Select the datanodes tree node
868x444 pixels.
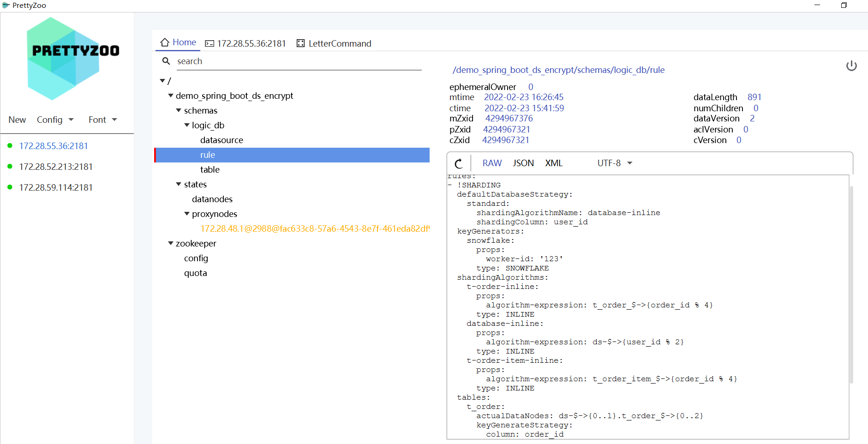(x=212, y=199)
